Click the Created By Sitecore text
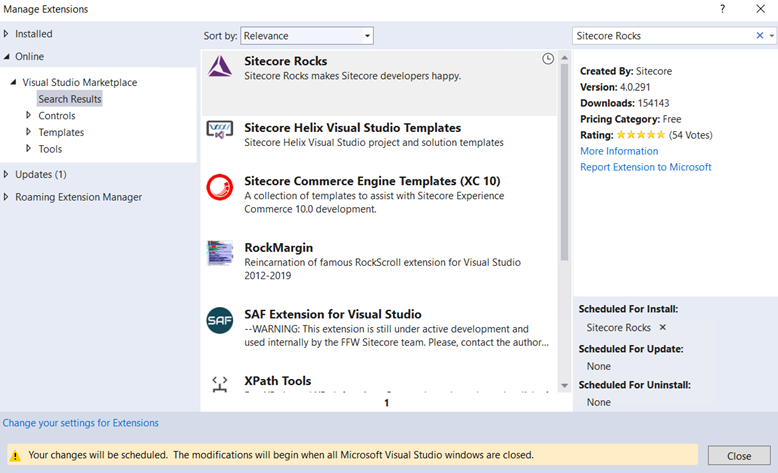The height and width of the screenshot is (473, 778). 626,71
